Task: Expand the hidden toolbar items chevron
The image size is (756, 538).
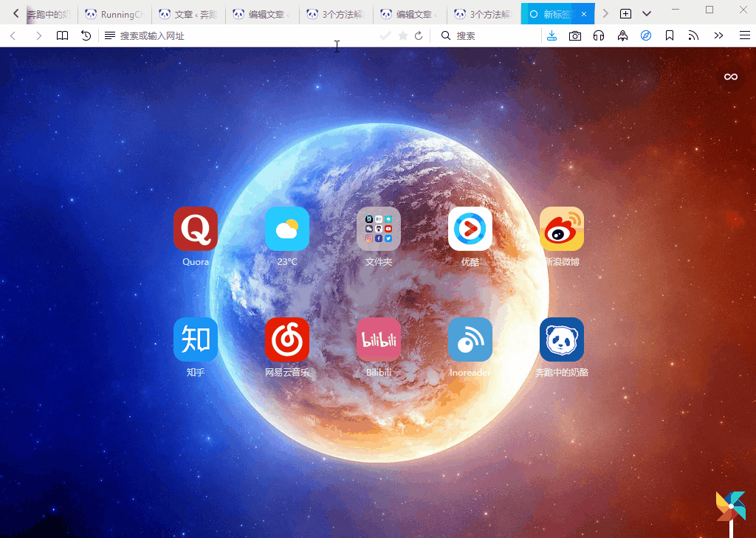Action: coord(718,35)
